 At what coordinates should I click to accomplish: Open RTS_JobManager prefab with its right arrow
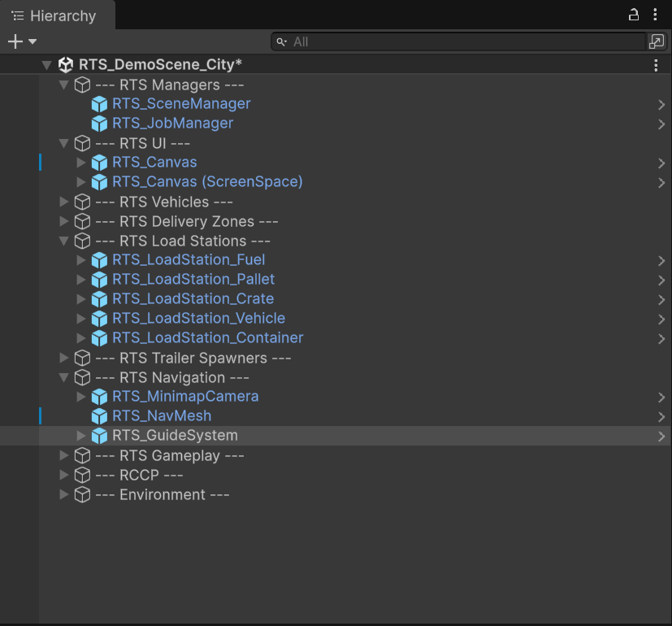coord(661,124)
